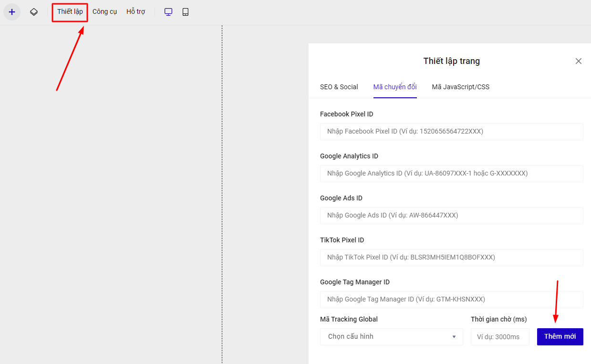
Task: Click the Mã Tracking Global dropdown arrow
Action: pos(454,337)
